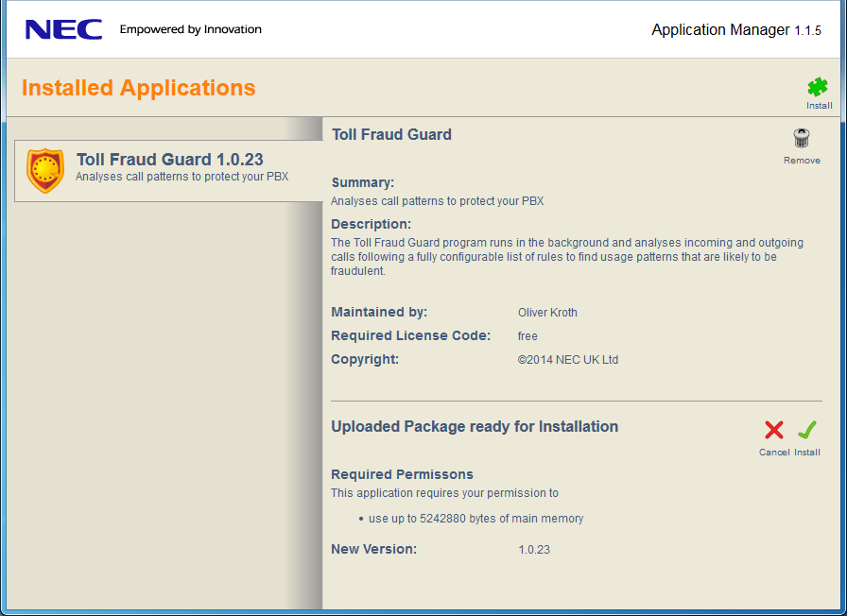
Task: Click the 'Empowered by Innovation' tagline
Action: point(190,29)
